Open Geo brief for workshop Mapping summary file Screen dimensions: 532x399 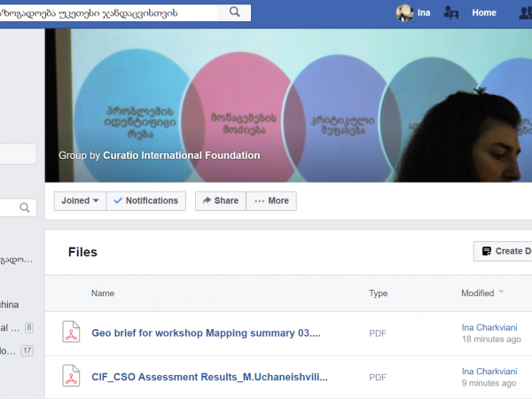tap(206, 333)
